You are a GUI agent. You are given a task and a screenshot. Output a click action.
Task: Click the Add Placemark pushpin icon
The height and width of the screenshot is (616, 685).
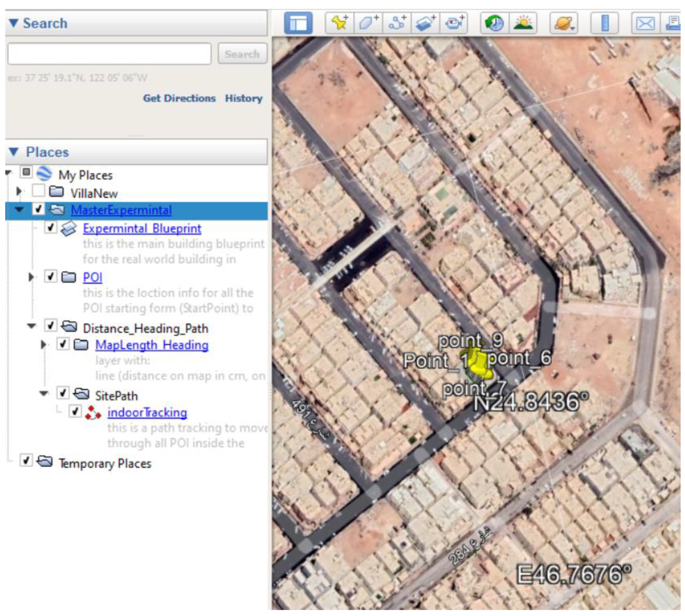coord(339,23)
